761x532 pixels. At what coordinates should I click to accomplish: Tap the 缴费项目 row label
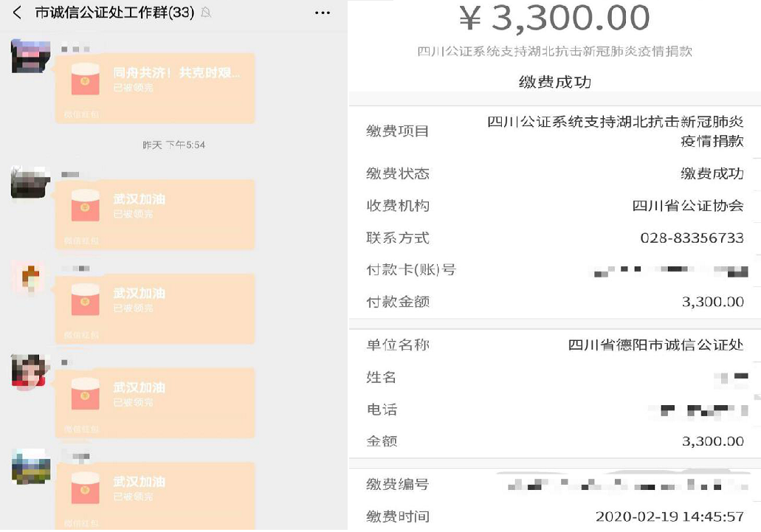[398, 131]
